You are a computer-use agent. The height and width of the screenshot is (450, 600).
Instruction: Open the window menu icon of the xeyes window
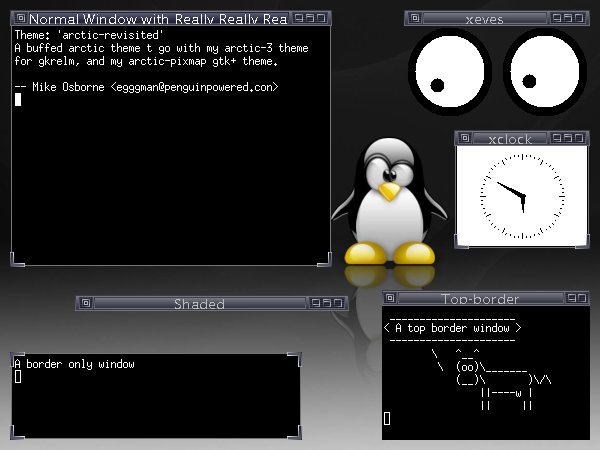tap(415, 18)
